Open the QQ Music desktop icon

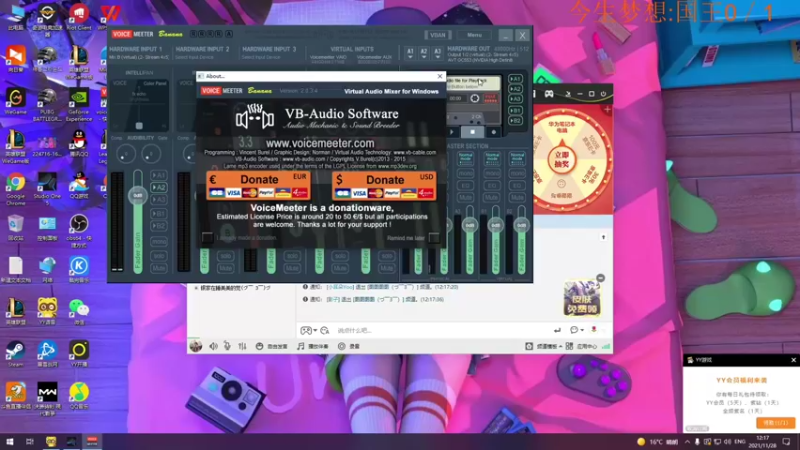click(79, 395)
